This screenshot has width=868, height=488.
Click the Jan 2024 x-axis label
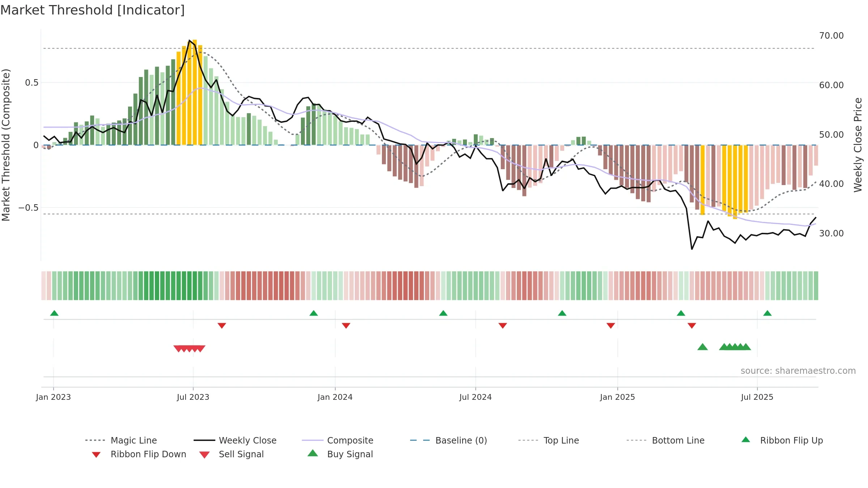pyautogui.click(x=335, y=397)
